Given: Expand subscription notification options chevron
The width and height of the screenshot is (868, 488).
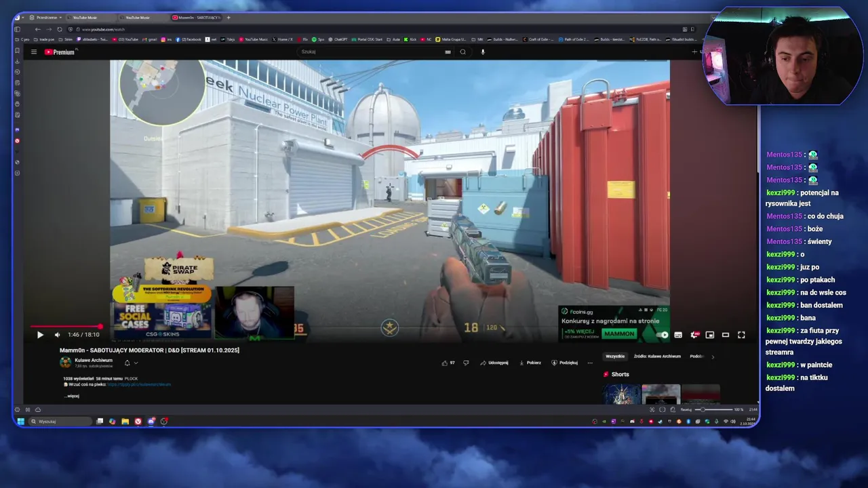Looking at the screenshot, I should (136, 363).
